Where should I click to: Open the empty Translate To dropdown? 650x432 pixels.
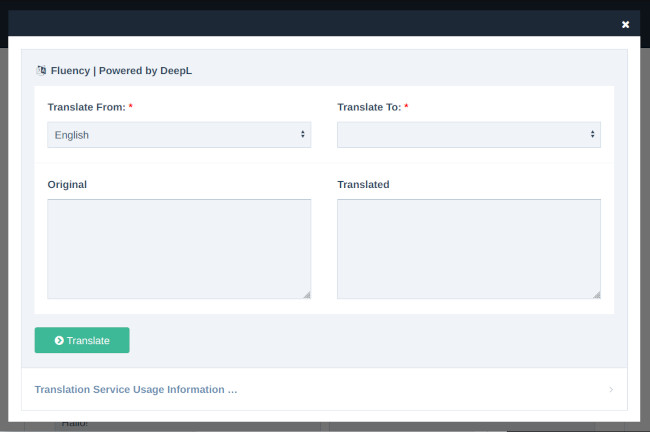[469, 135]
